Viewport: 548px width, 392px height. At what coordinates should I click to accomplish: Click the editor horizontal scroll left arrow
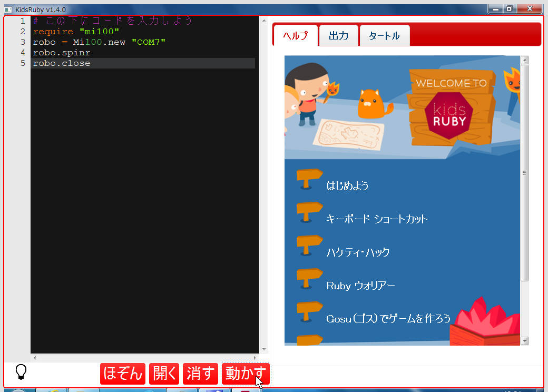tap(35, 358)
